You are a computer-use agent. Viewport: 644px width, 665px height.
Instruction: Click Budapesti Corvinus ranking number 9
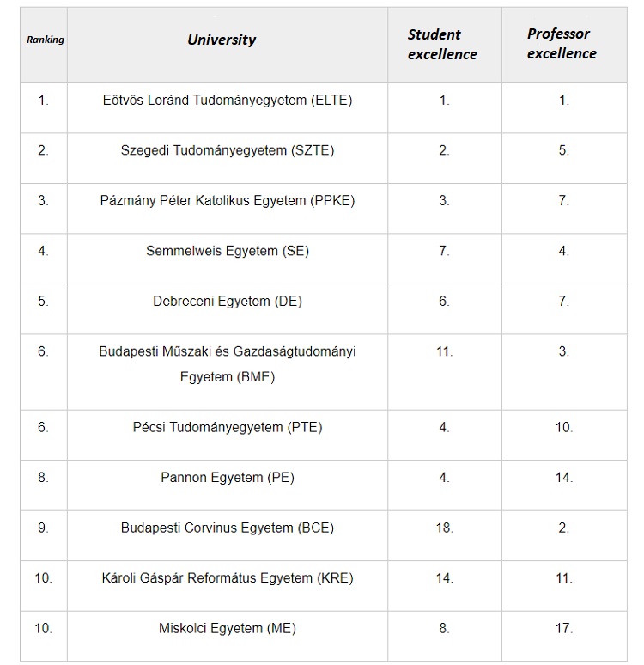click(x=43, y=528)
